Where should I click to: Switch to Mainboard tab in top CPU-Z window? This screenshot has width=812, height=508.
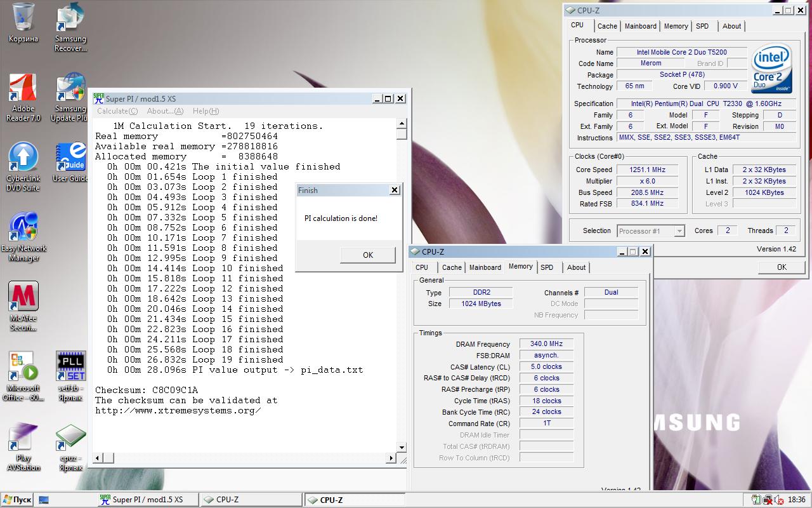coord(640,26)
